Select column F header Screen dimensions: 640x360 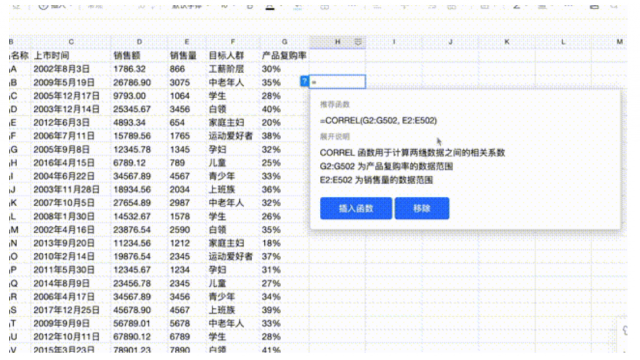click(233, 42)
